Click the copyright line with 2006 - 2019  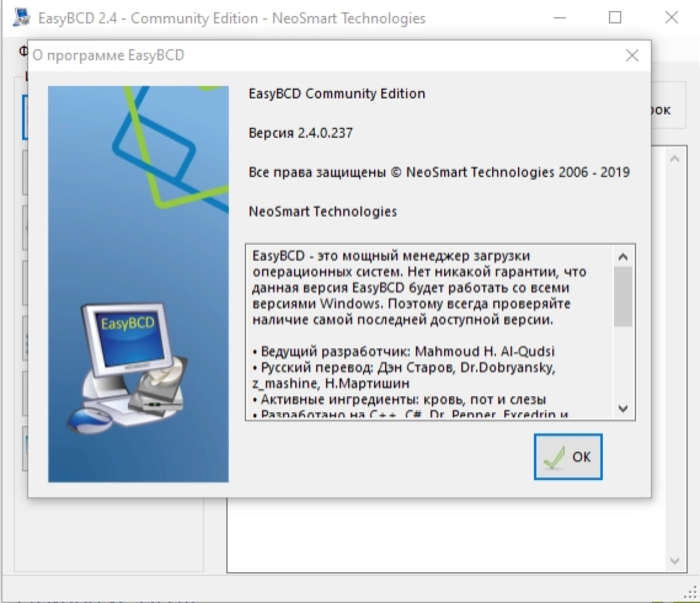[439, 172]
